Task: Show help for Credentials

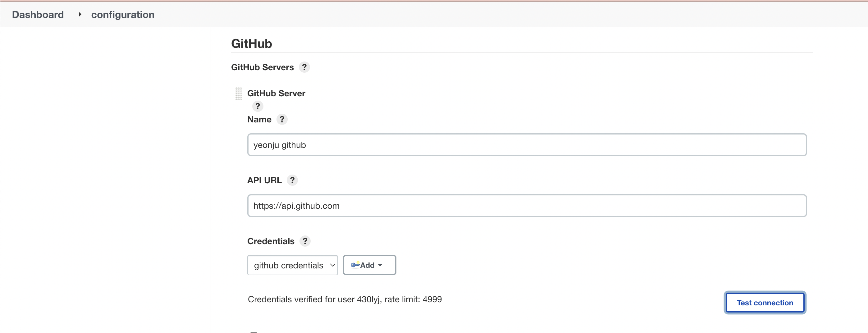Action: (x=305, y=241)
